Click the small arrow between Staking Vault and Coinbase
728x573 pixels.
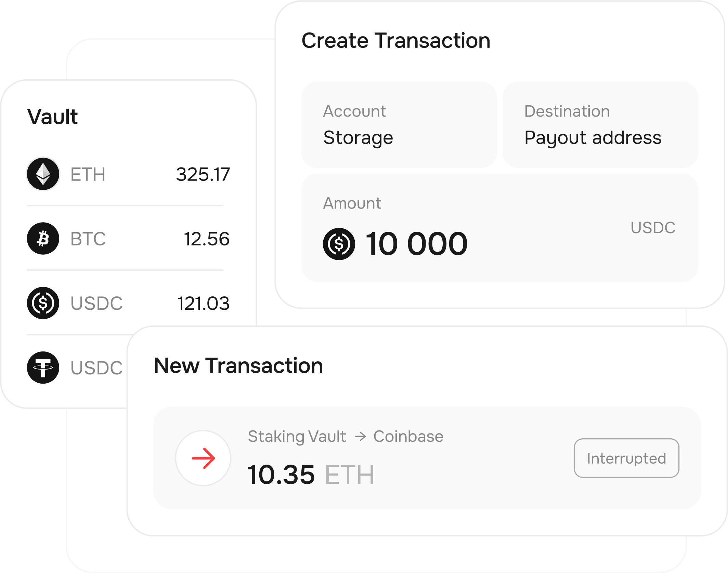pos(361,437)
